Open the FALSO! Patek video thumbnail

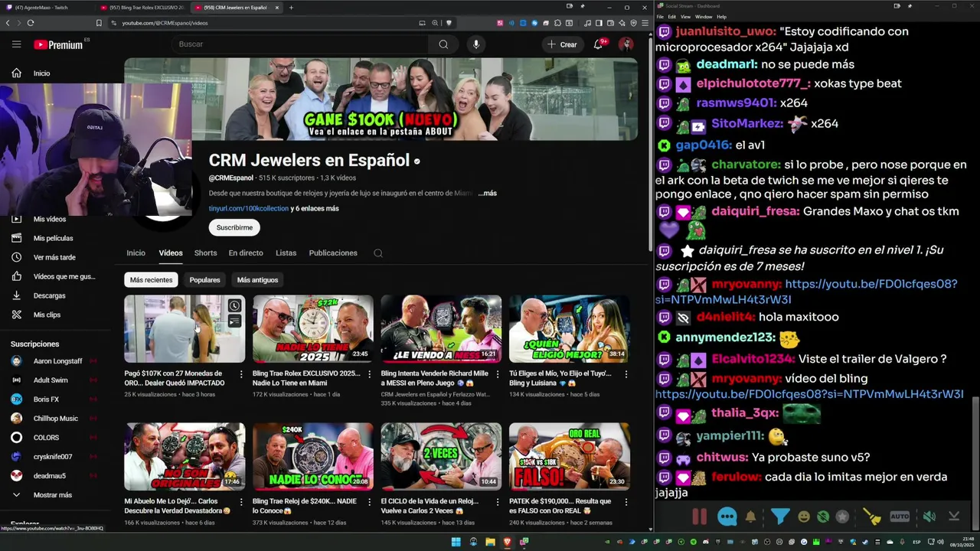[x=570, y=457]
